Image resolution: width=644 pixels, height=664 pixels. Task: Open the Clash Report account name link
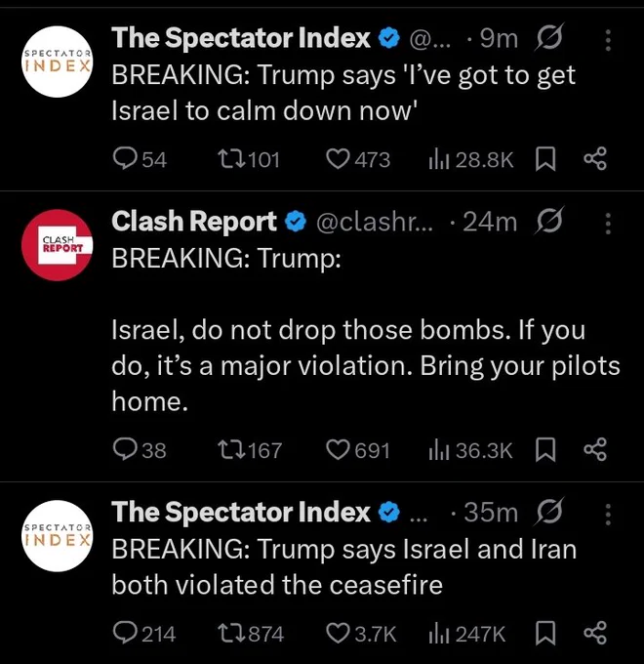point(194,222)
